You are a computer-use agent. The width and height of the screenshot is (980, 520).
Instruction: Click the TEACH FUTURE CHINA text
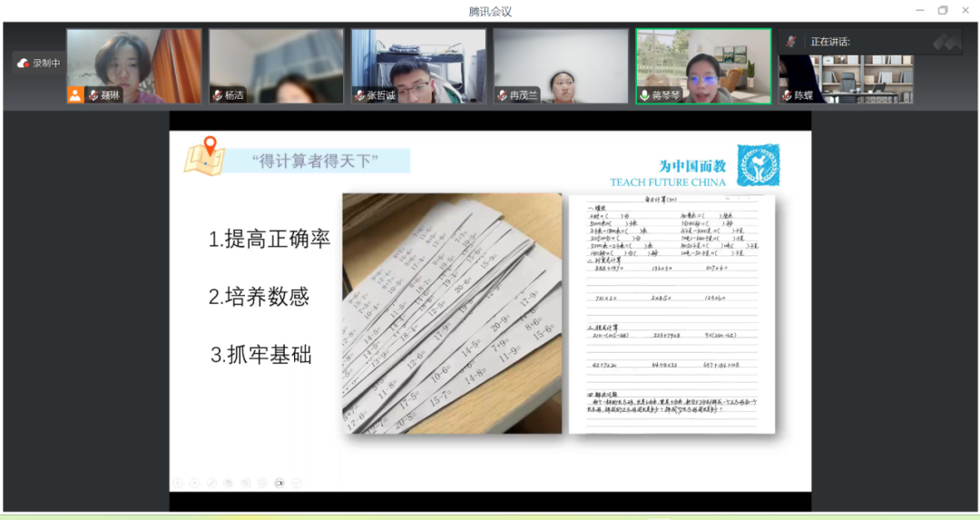pyautogui.click(x=668, y=182)
